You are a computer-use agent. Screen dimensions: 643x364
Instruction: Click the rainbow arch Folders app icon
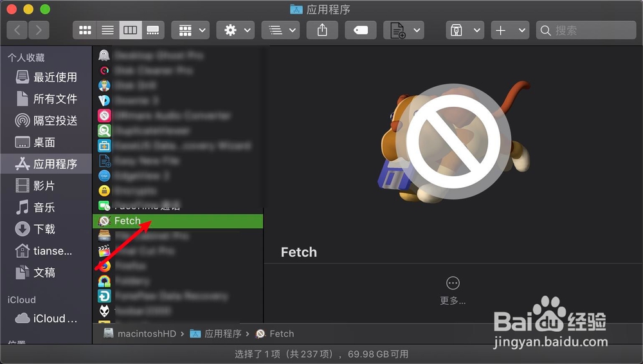click(x=104, y=281)
